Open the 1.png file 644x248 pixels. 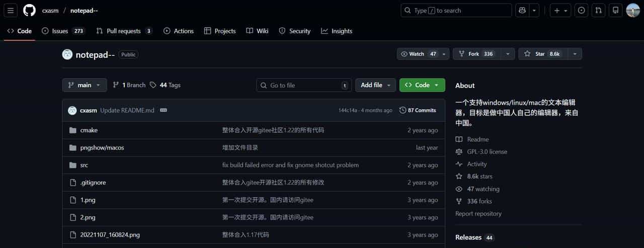(x=88, y=200)
